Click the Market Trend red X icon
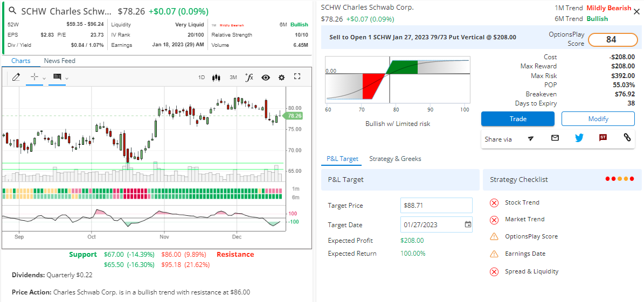 point(494,220)
